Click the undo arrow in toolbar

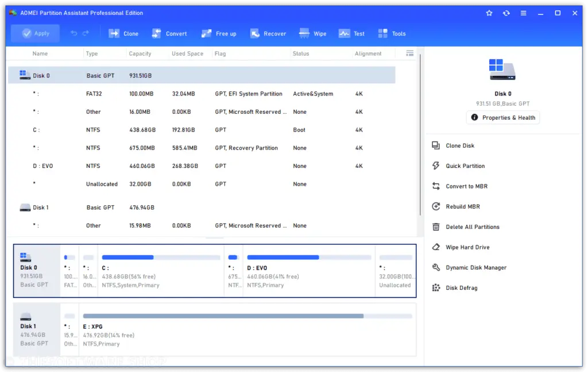pos(74,33)
